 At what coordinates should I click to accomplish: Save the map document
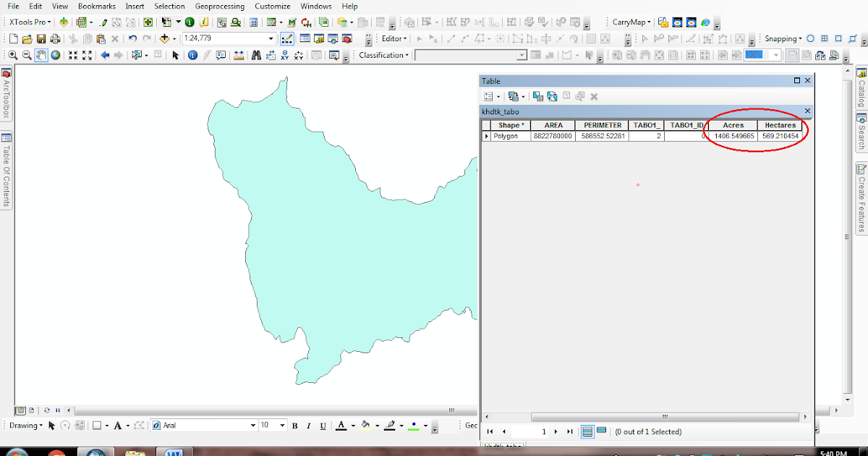41,38
